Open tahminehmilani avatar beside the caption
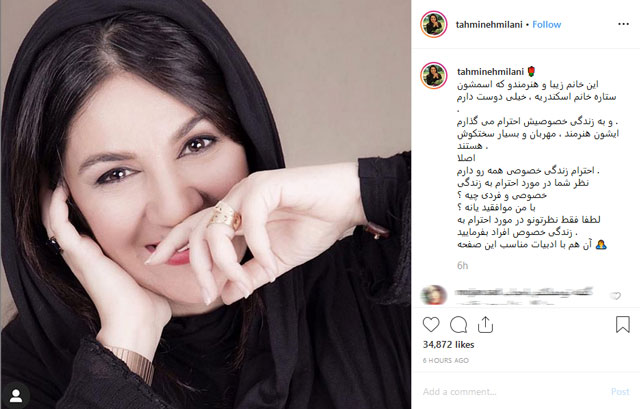Viewport: 640px width, 409px height. [433, 76]
